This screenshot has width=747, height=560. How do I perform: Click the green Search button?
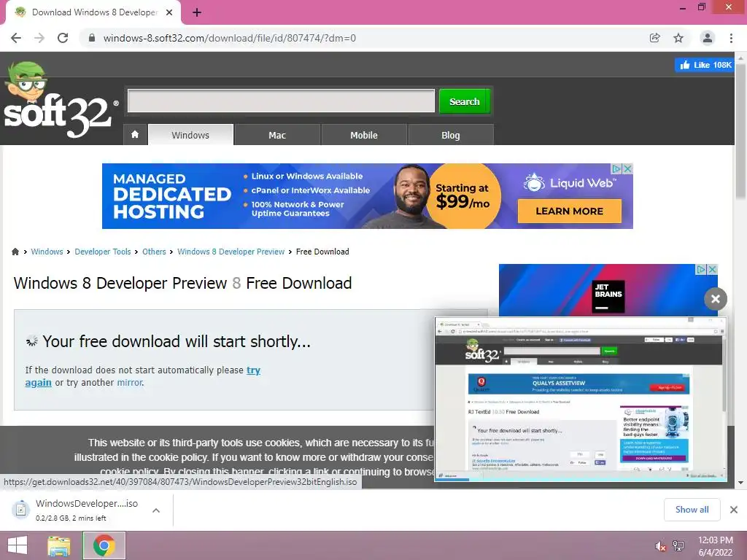465,101
